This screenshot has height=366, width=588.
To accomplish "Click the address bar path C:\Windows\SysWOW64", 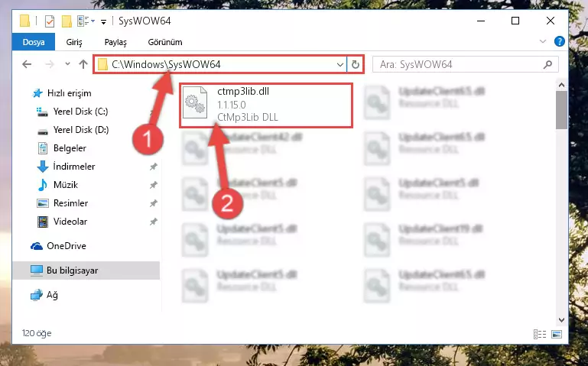I will point(166,64).
